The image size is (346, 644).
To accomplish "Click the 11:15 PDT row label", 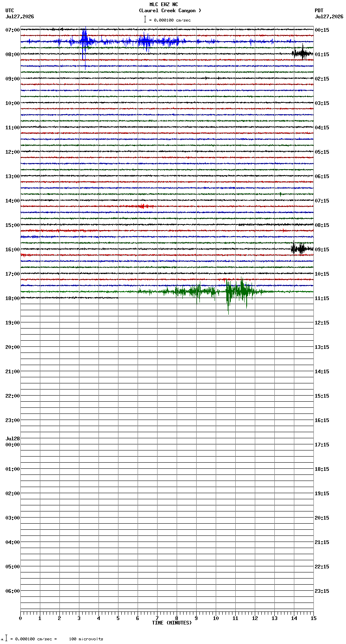I will point(322,298).
